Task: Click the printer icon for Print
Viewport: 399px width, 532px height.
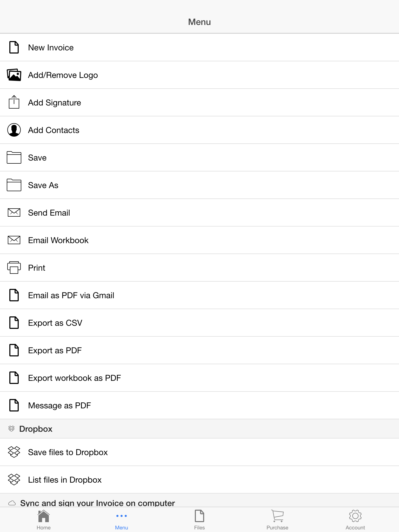Action: [14, 268]
